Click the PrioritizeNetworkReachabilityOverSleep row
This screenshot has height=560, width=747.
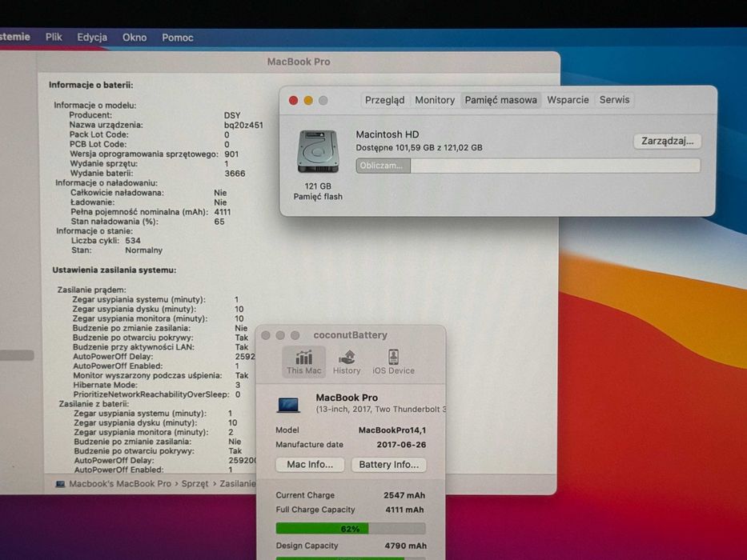157,394
